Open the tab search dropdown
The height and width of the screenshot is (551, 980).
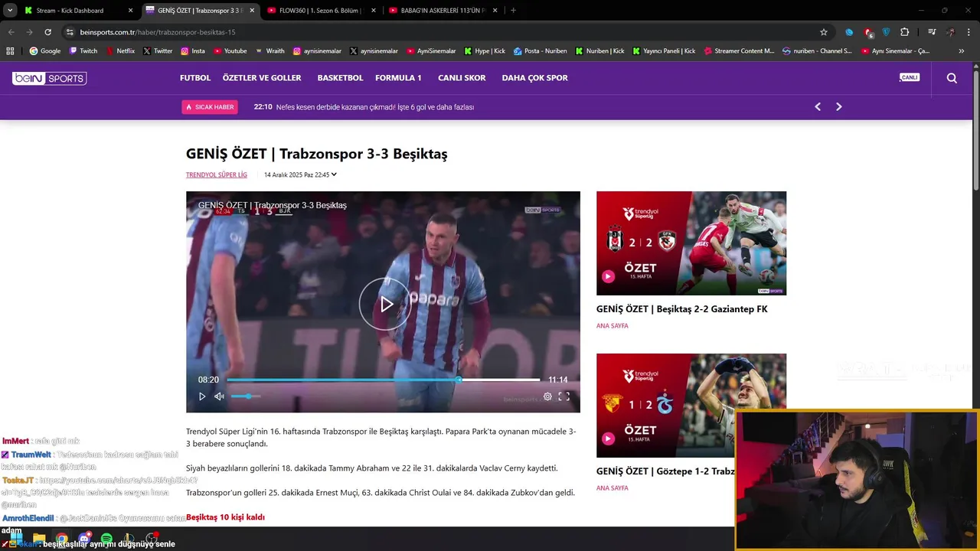tap(10, 11)
